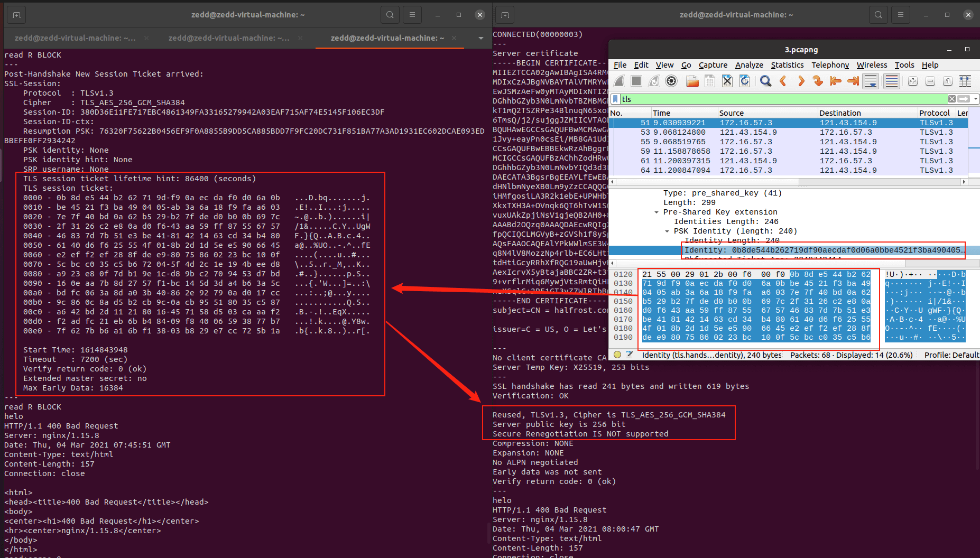The width and height of the screenshot is (980, 558).
Task: Select packet number 59 row
Action: point(788,151)
